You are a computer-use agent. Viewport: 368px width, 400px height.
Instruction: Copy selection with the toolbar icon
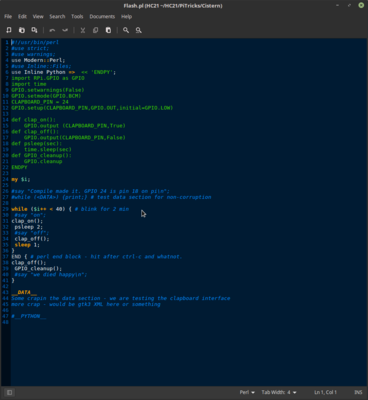click(95, 30)
